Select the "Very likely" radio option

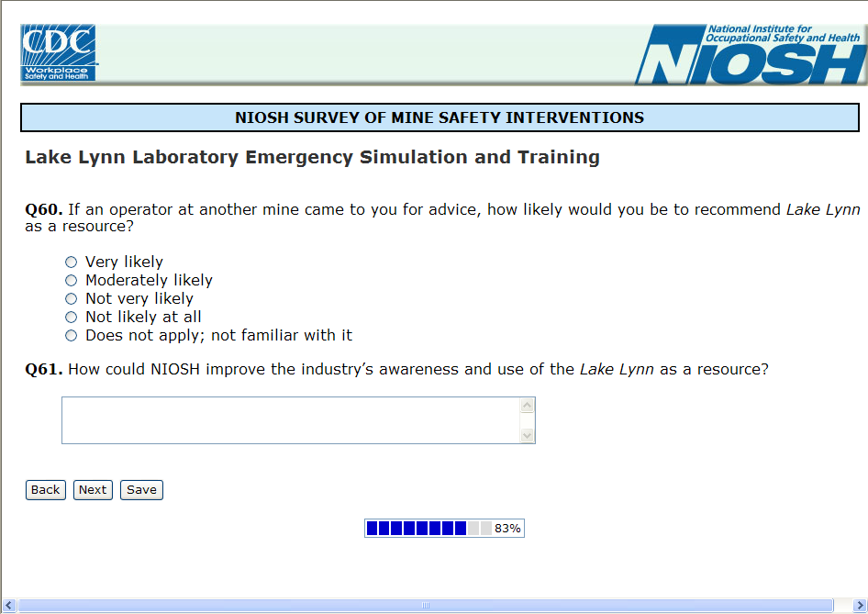71,262
